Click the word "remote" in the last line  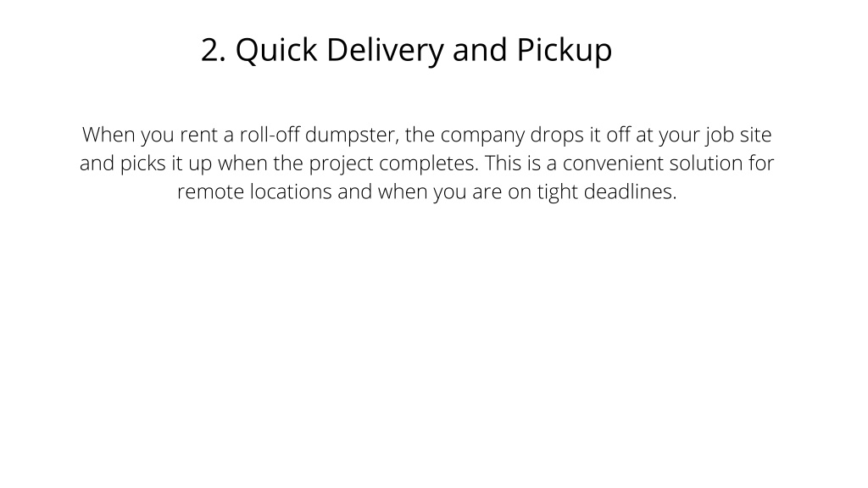[210, 192]
